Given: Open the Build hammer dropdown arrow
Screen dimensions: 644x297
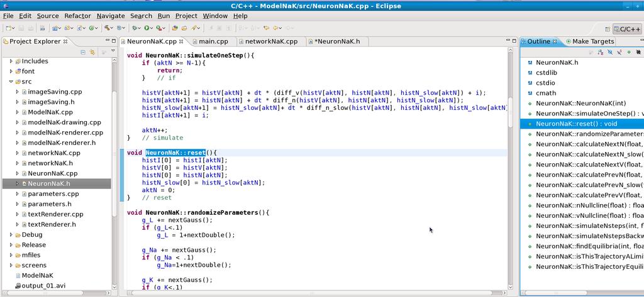Looking at the screenshot, I should (112, 28).
